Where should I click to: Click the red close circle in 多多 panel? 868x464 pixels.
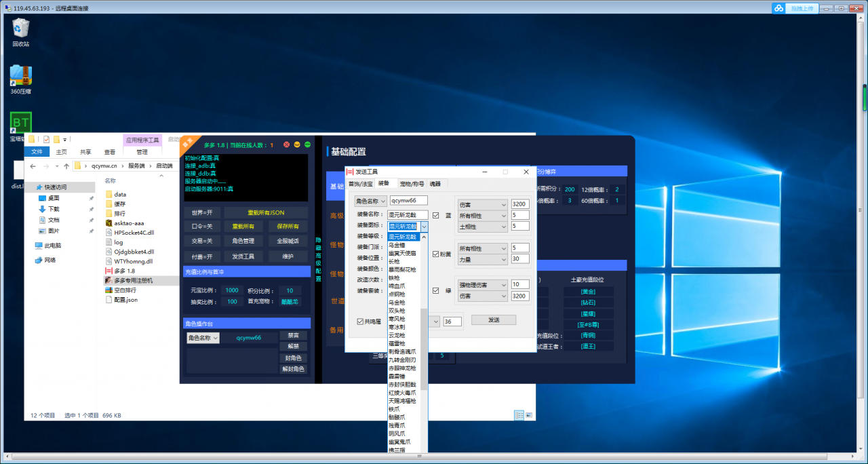(287, 144)
